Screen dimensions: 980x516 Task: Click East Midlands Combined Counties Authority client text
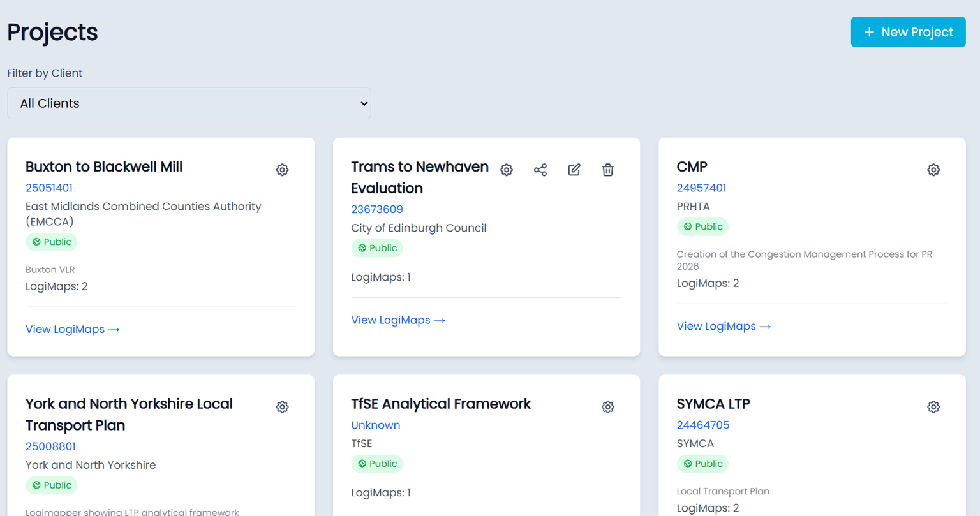click(144, 214)
